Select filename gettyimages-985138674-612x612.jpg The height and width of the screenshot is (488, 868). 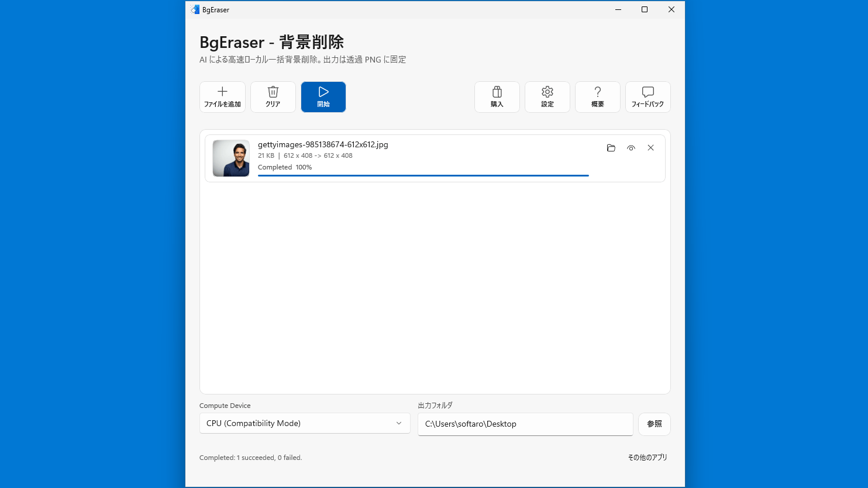(323, 144)
